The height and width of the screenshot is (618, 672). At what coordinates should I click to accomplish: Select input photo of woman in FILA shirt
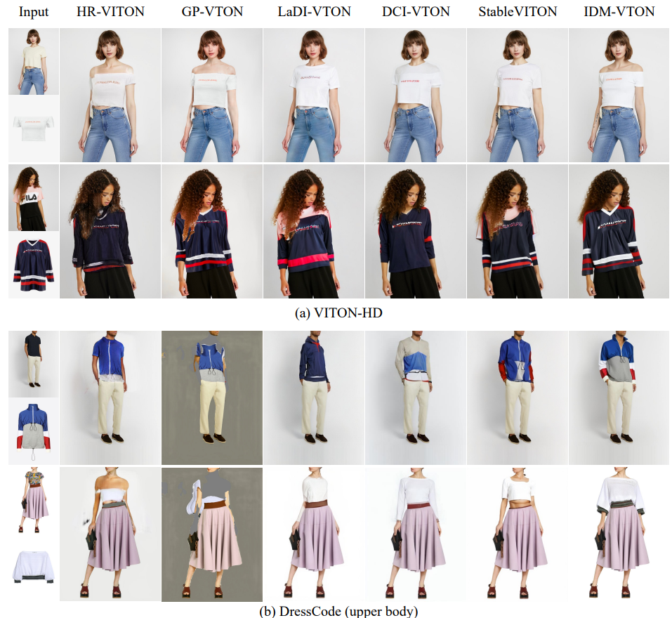34,198
